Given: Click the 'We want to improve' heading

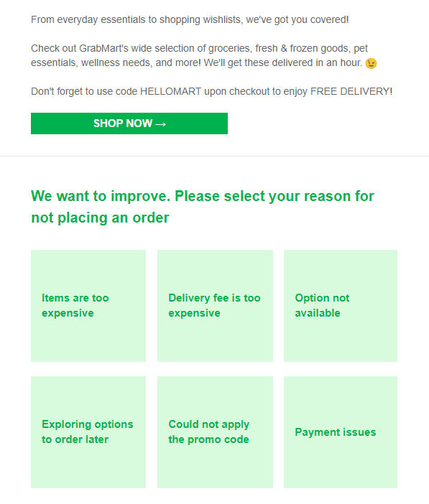Looking at the screenshot, I should pos(101,196).
